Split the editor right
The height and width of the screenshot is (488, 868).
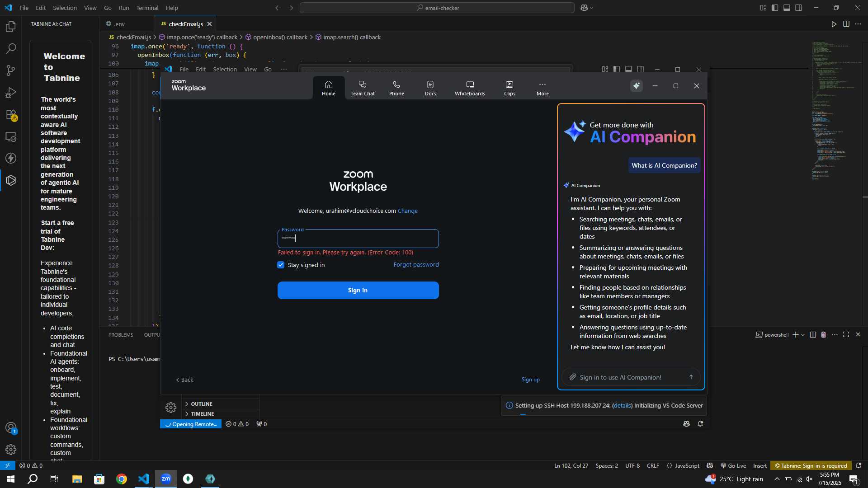[846, 24]
